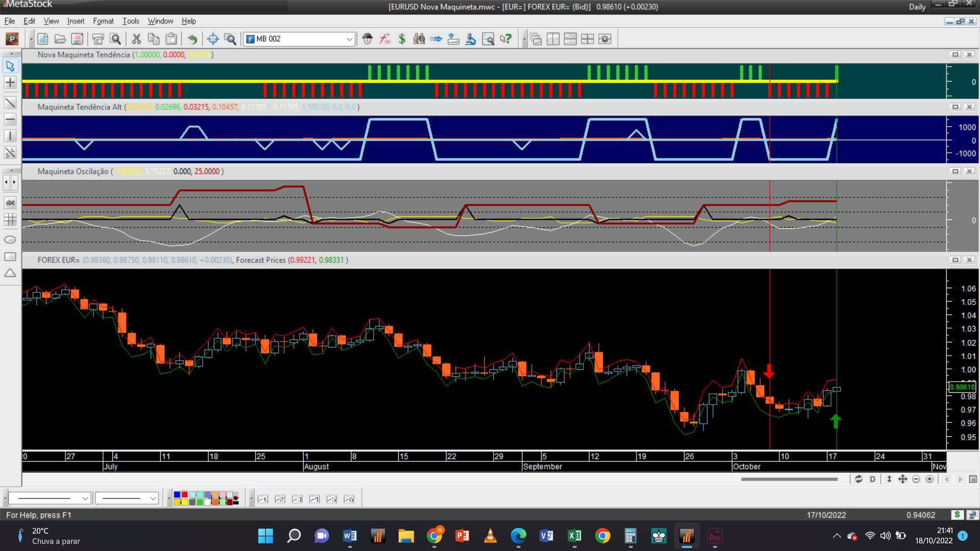
Task: Maximize the Maquineta Oscilação inner pane
Action: [x=955, y=171]
